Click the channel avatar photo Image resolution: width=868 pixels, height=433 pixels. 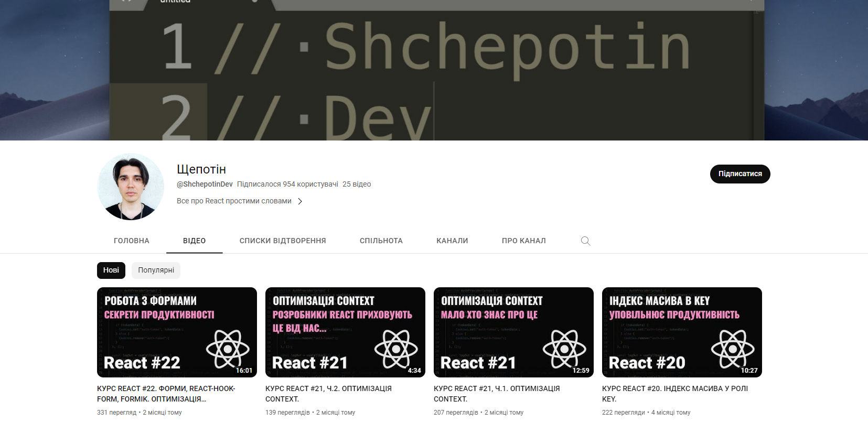131,187
